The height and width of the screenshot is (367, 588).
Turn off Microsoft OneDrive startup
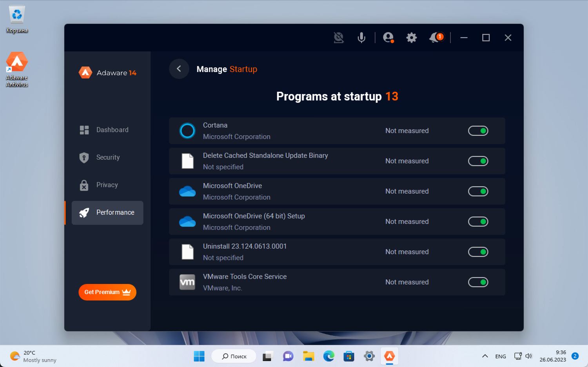click(x=478, y=192)
